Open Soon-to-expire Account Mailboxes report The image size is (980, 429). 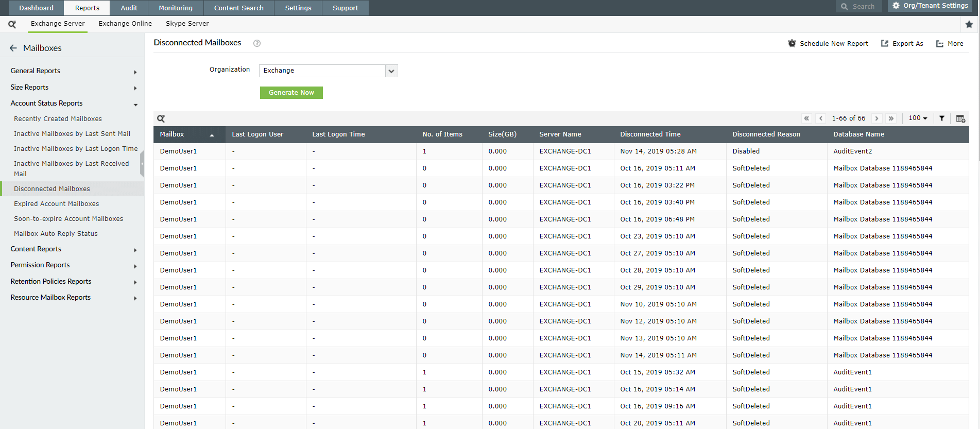(x=68, y=219)
